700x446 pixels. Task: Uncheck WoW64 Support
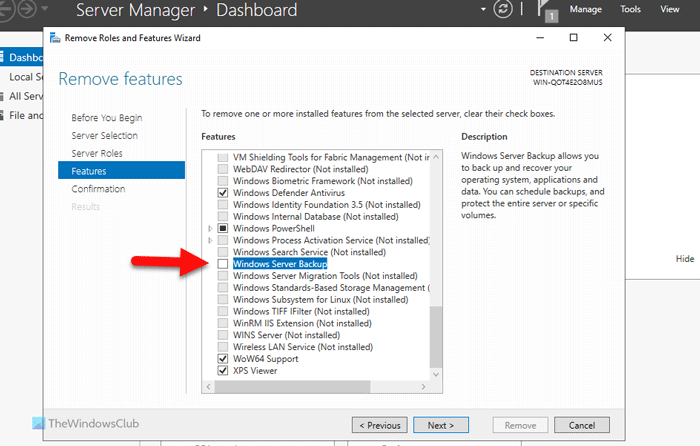click(x=223, y=358)
